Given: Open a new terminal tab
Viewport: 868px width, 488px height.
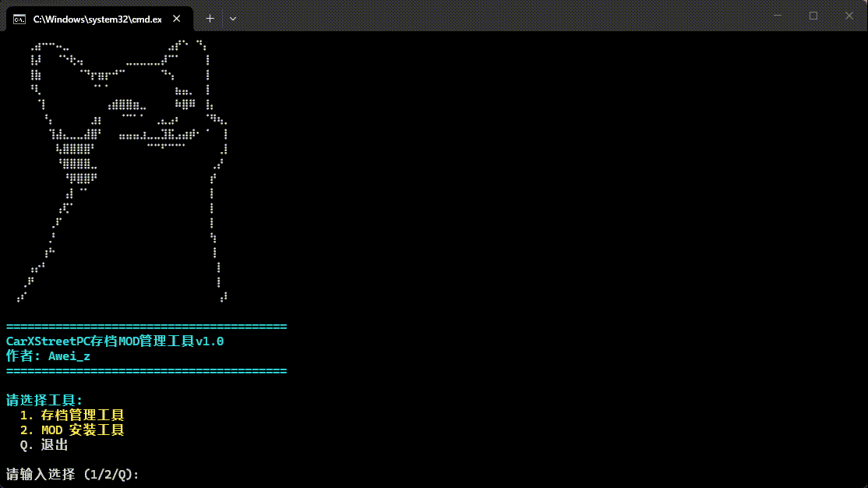Looking at the screenshot, I should 210,19.
